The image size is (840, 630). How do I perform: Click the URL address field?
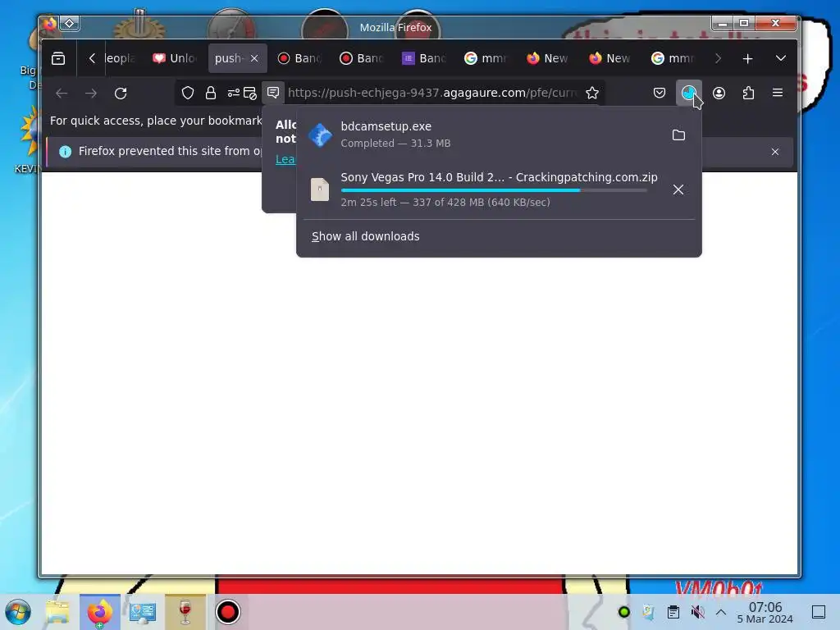pos(431,94)
